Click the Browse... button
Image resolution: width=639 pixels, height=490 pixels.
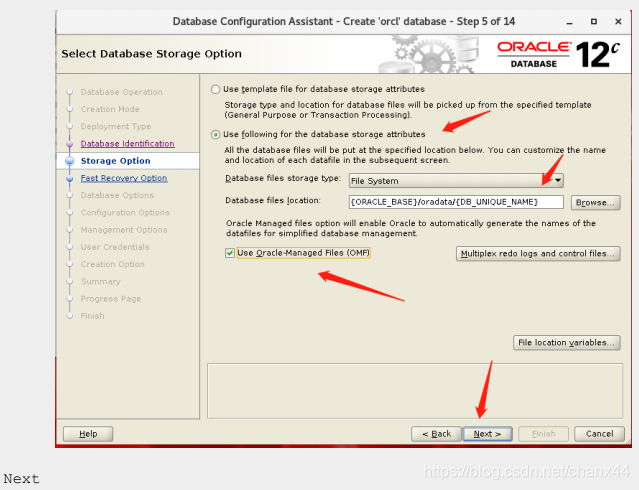tap(595, 203)
